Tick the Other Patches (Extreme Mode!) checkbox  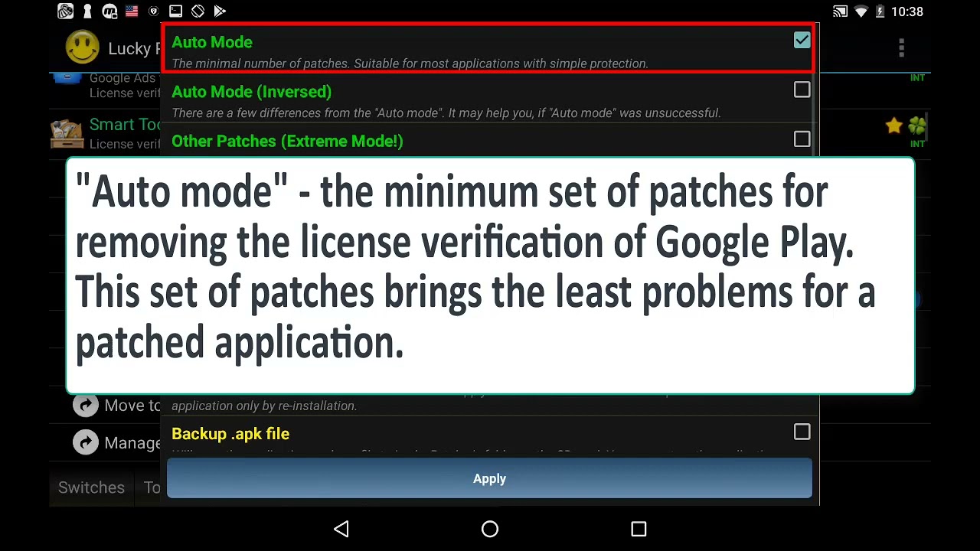coord(802,139)
